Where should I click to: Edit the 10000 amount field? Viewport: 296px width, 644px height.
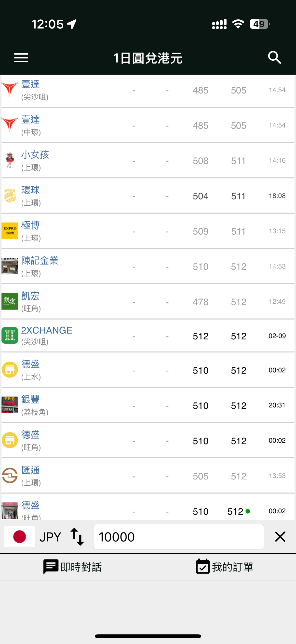coord(178,537)
